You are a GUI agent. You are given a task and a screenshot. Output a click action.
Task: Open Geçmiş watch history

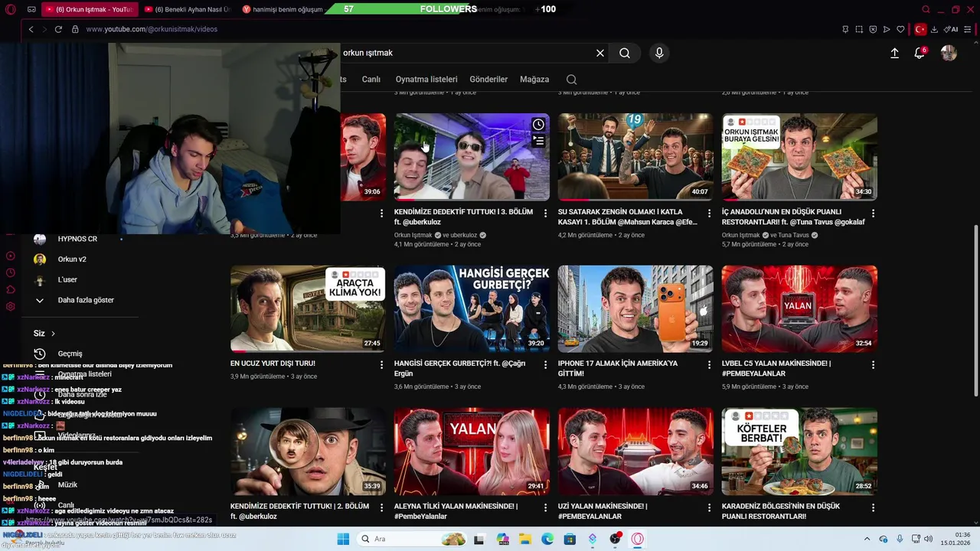click(70, 354)
